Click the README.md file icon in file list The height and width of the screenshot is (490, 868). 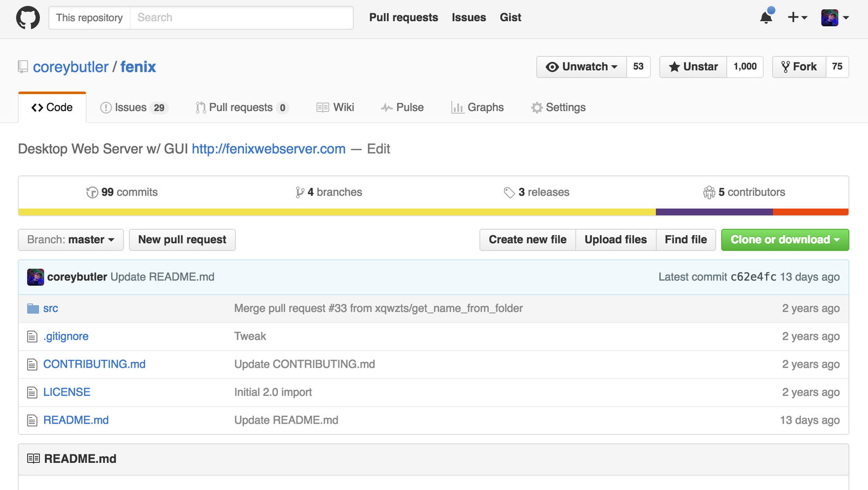[x=32, y=420]
